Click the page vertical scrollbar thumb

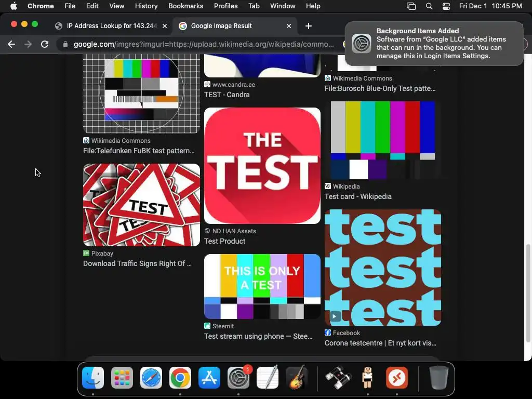coord(528,292)
